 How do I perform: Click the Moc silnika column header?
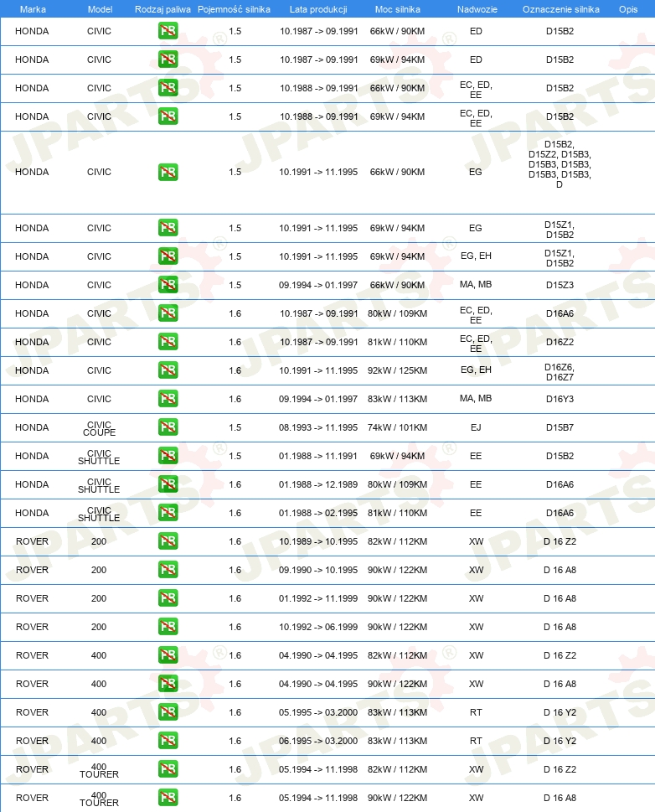398,9
